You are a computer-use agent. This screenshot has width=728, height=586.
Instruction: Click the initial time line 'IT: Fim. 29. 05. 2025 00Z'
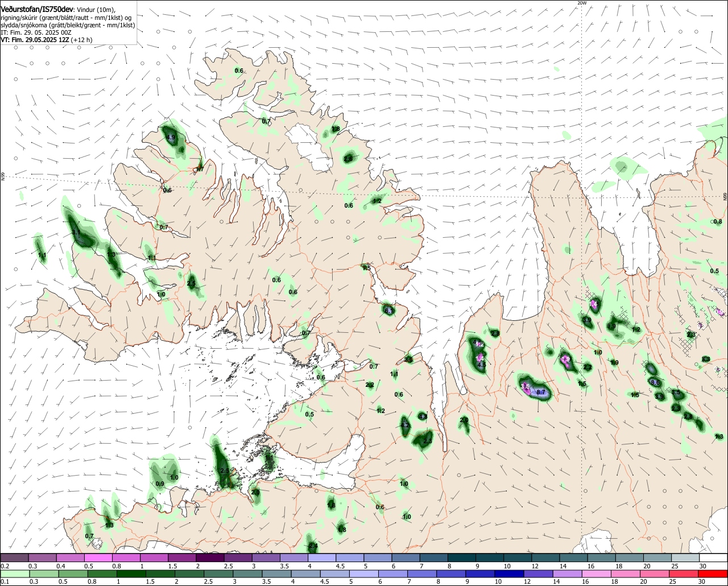[36, 32]
